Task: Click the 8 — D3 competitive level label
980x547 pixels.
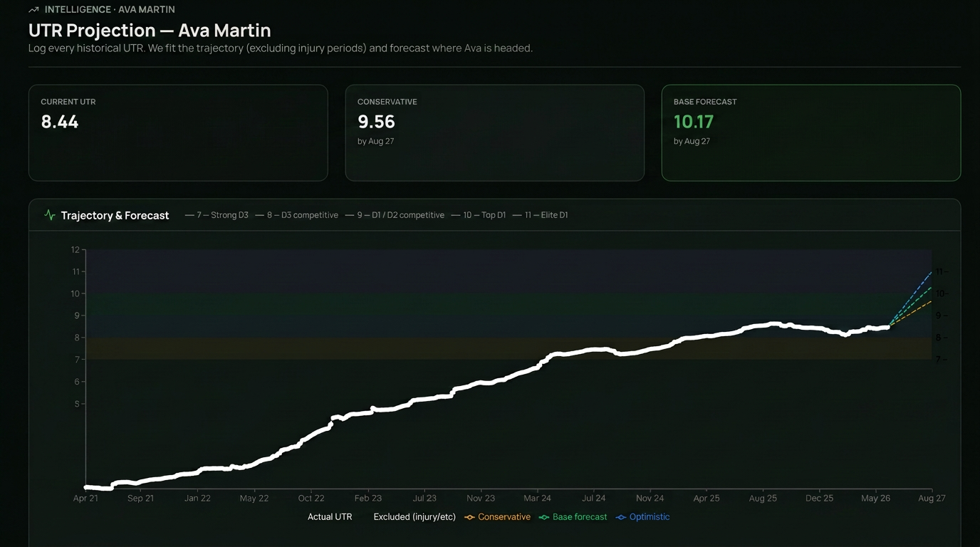Action: click(x=297, y=215)
